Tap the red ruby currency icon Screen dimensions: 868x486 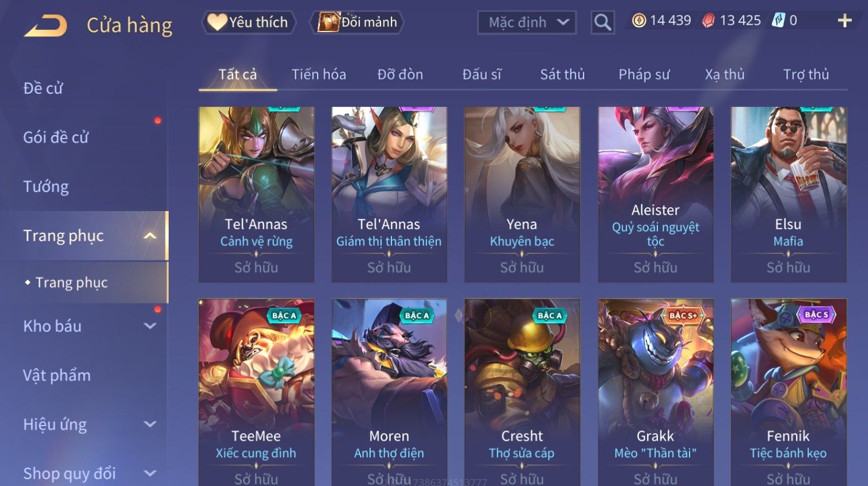pyautogui.click(x=709, y=21)
